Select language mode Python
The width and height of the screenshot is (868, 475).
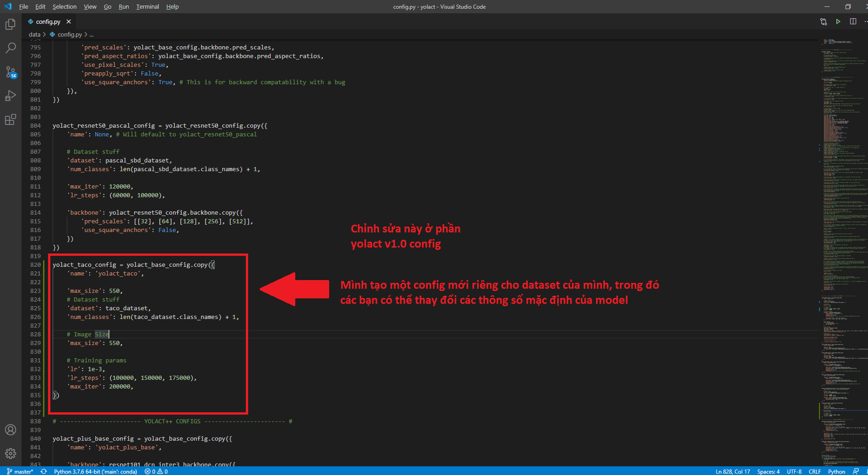click(x=836, y=471)
